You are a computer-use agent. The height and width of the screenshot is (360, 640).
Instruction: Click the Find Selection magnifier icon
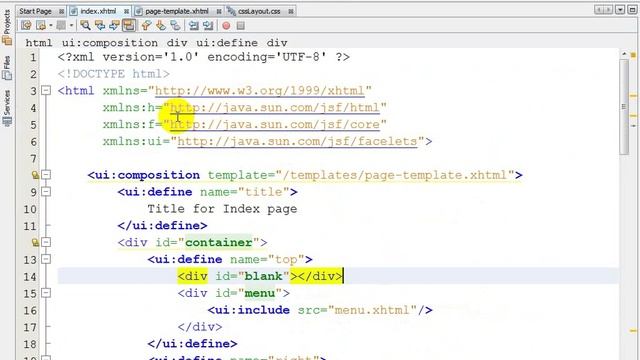tap(85, 26)
